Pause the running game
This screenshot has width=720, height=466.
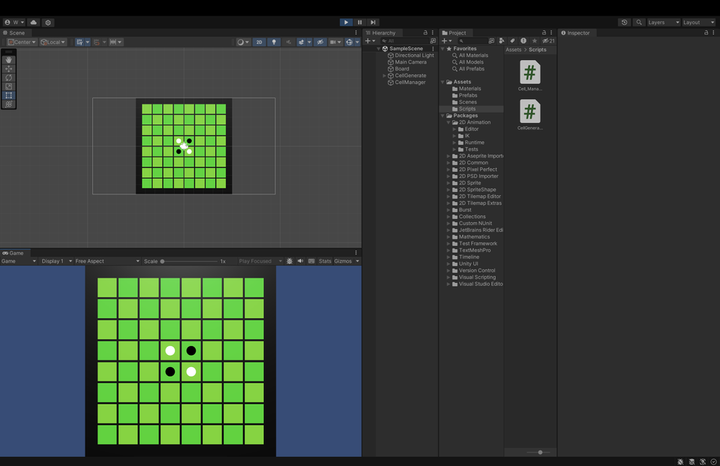click(360, 21)
